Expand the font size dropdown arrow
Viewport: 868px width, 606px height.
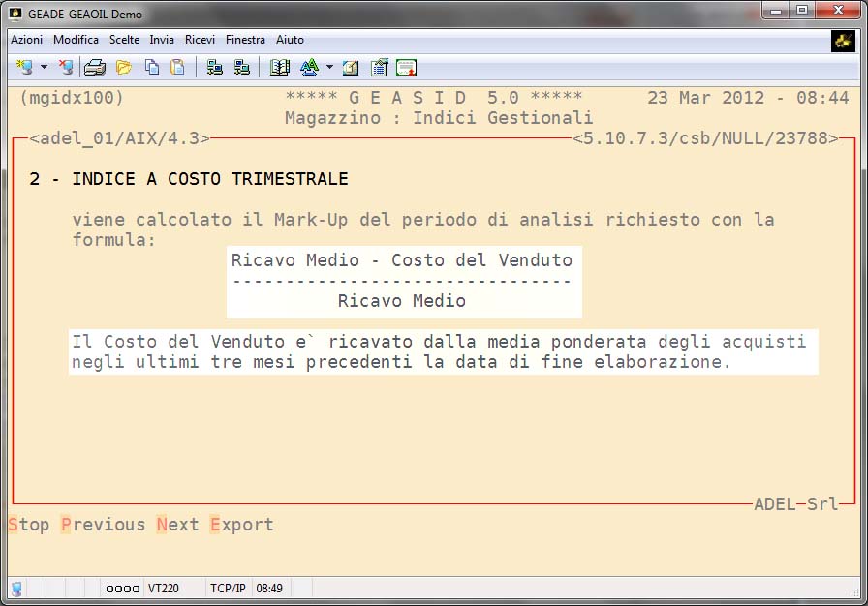tap(329, 68)
